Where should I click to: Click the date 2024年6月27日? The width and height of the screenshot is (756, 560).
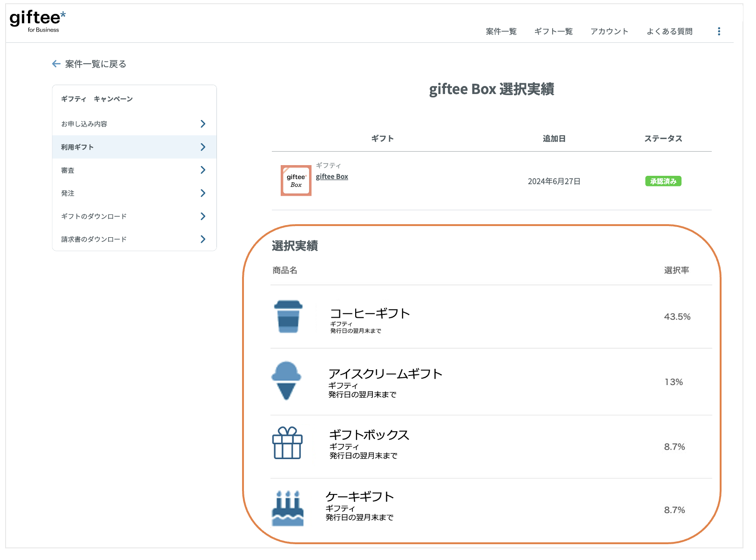(554, 181)
